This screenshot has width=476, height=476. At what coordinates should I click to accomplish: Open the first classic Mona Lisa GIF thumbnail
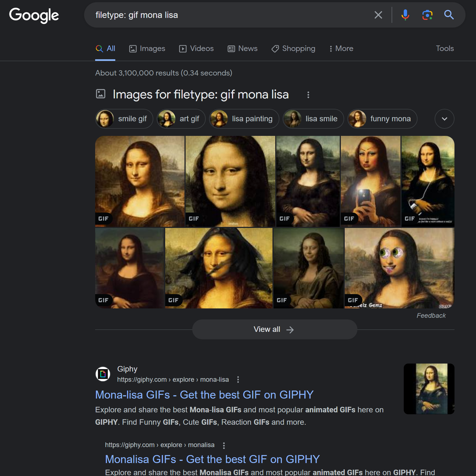(140, 181)
